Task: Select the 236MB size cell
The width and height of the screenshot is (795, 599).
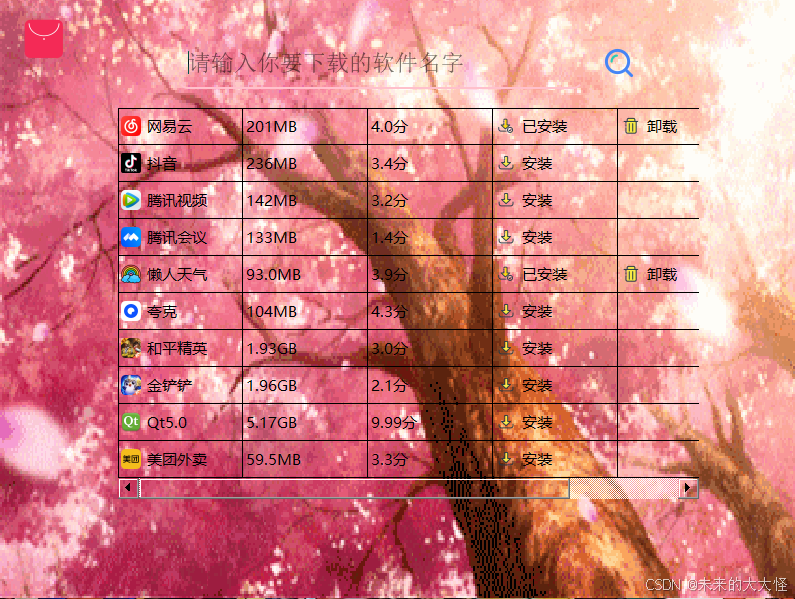Action: point(305,163)
